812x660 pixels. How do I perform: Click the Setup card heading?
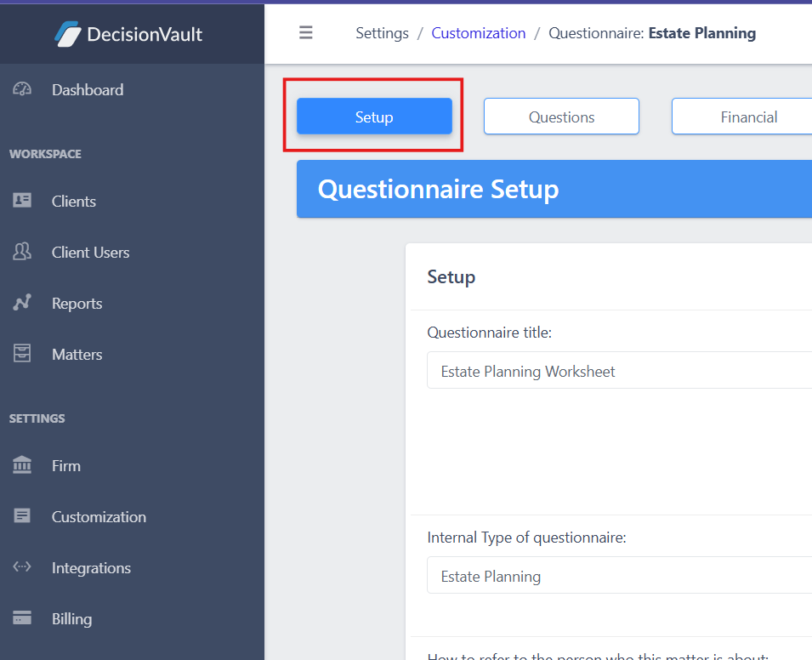[451, 276]
